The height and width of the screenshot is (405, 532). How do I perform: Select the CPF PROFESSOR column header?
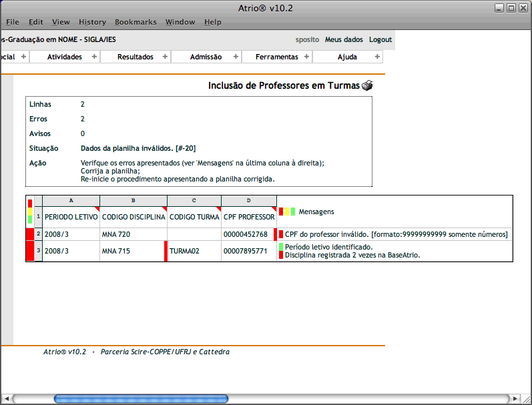click(x=248, y=217)
